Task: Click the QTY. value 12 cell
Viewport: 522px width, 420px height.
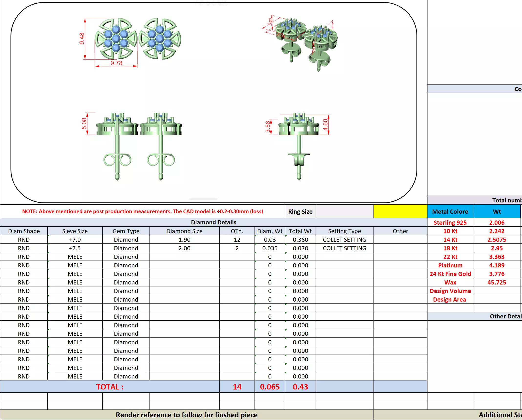Action: pos(237,240)
